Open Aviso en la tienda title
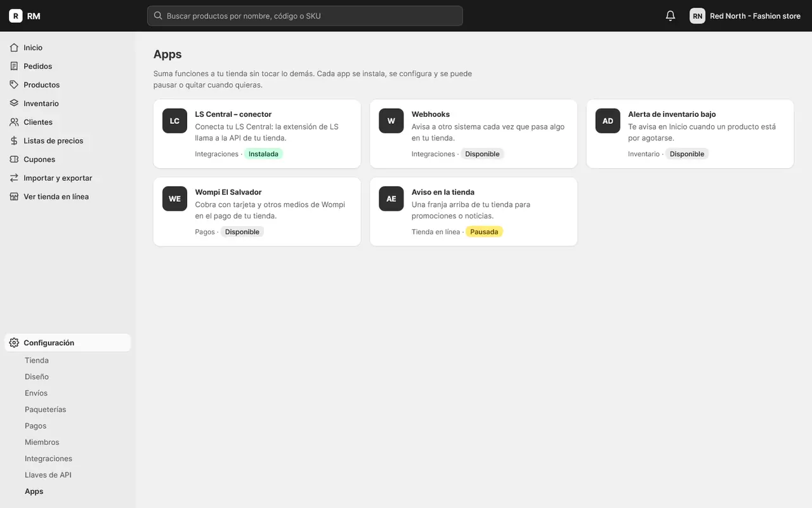Screen dimensions: 812x508 point(443,192)
